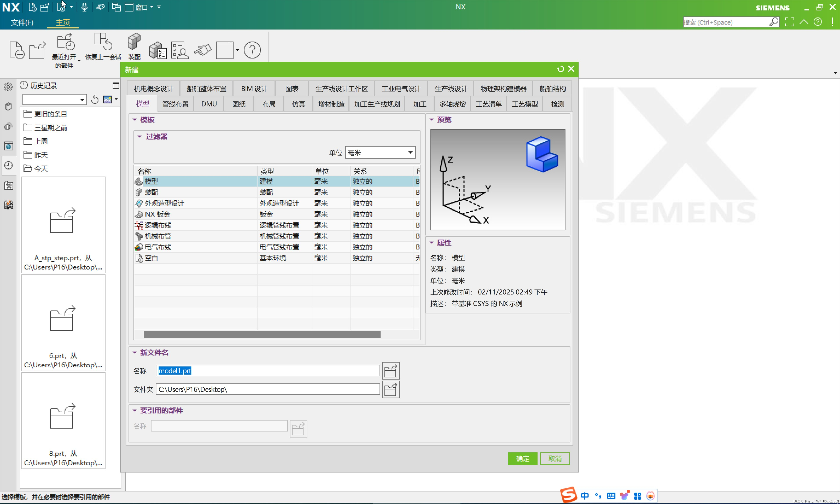Image resolution: width=840 pixels, height=504 pixels.
Task: Click the OK (确定) button
Action: (522, 459)
